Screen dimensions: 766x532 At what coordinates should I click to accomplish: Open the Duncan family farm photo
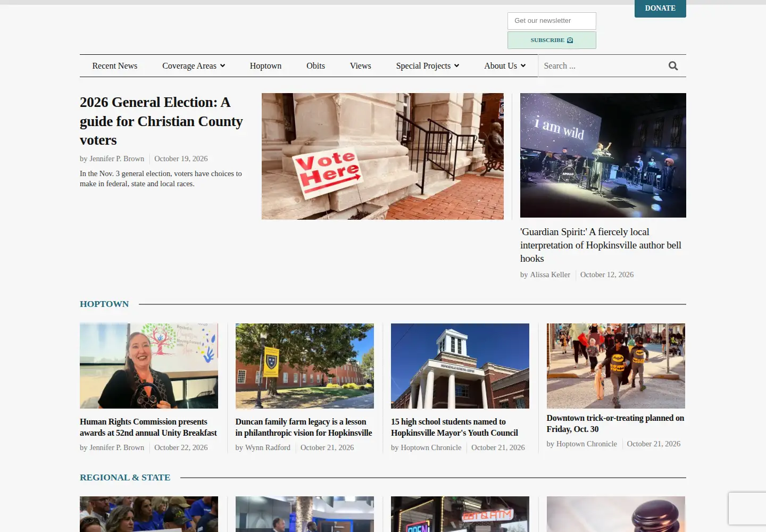(x=305, y=366)
